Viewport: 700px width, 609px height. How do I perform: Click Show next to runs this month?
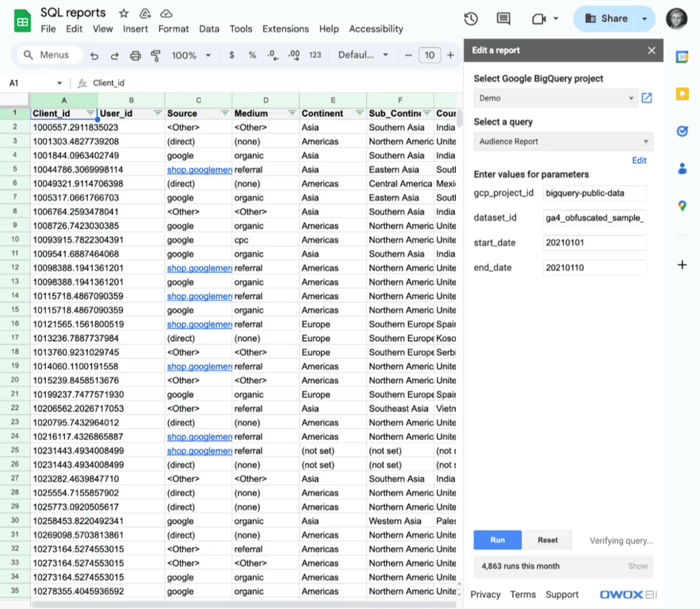[x=638, y=566]
